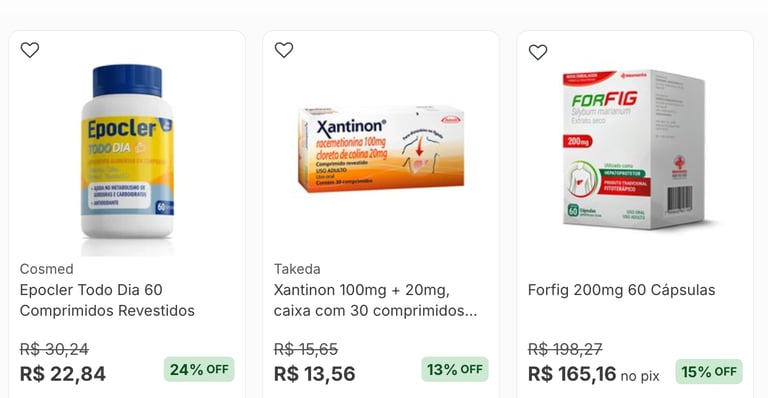View the Forfig 200mg box image
768x398 pixels.
[x=633, y=149]
